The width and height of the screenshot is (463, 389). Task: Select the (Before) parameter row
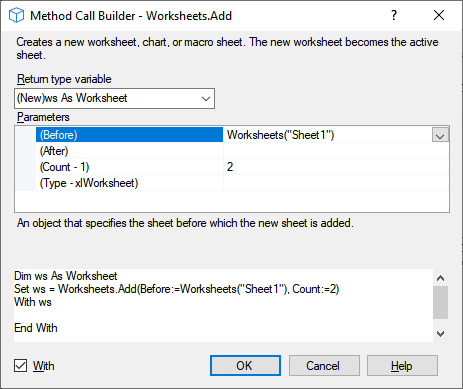click(129, 135)
